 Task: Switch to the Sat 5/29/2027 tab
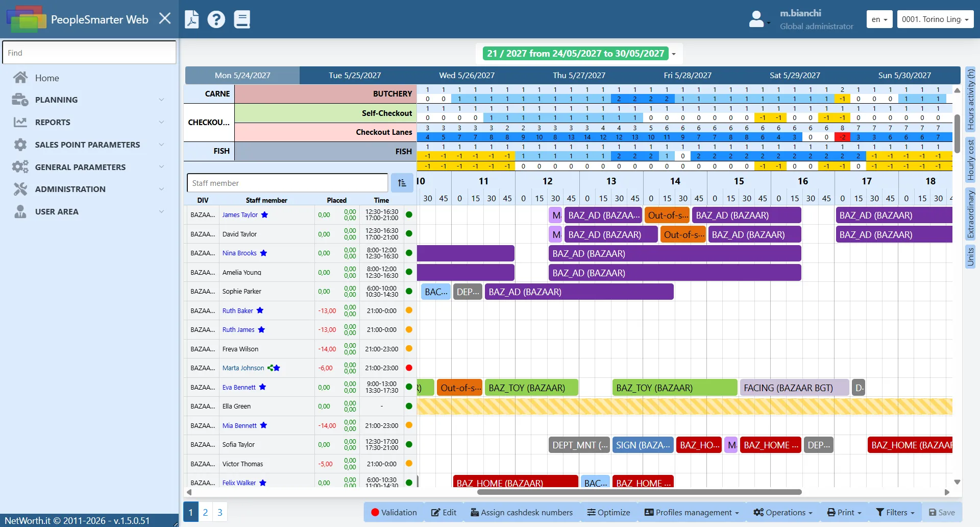tap(795, 76)
